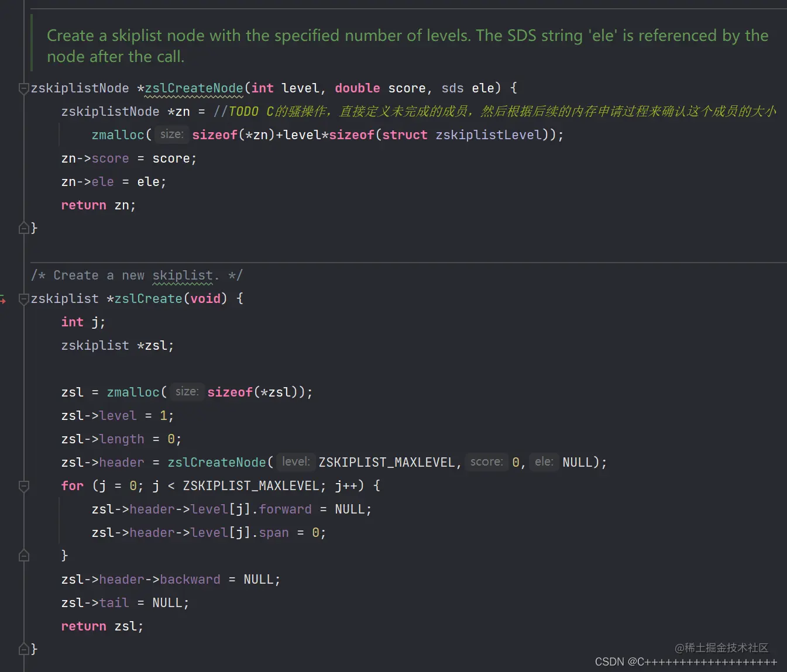The height and width of the screenshot is (672, 787).
Task: Click ZSKIPLIST_MAXLEVEL in the for loop condition
Action: point(250,486)
